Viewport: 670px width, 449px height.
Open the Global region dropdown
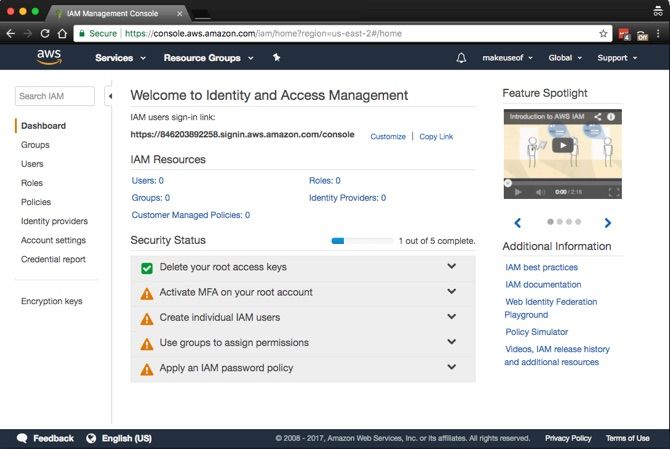click(565, 58)
